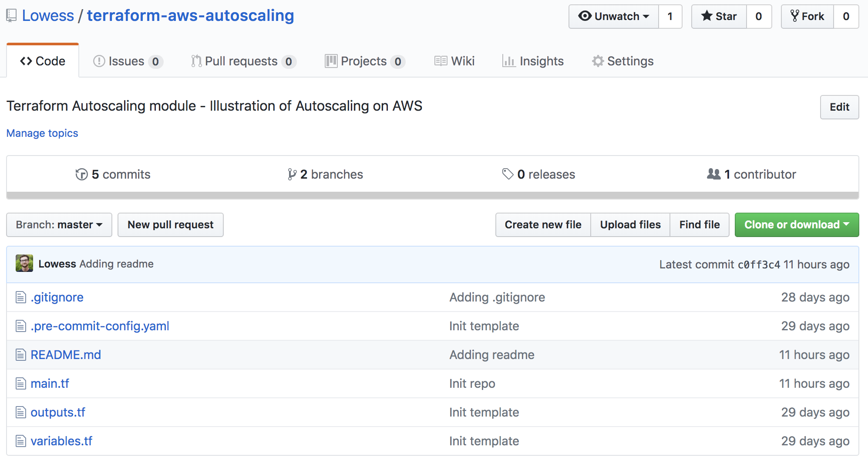Open the Branch: master selector
Image resolution: width=868 pixels, height=461 pixels.
(x=59, y=225)
